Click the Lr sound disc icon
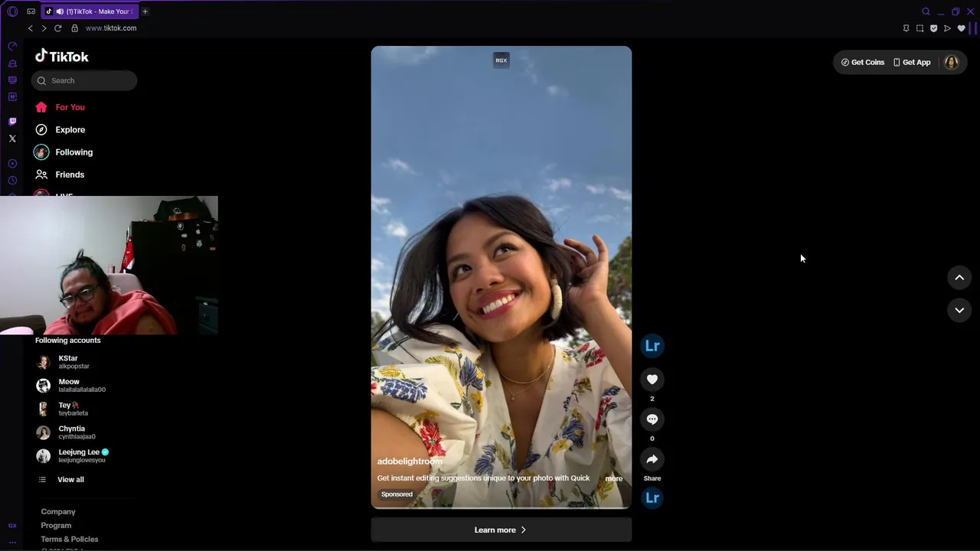This screenshot has width=980, height=551. click(x=652, y=498)
